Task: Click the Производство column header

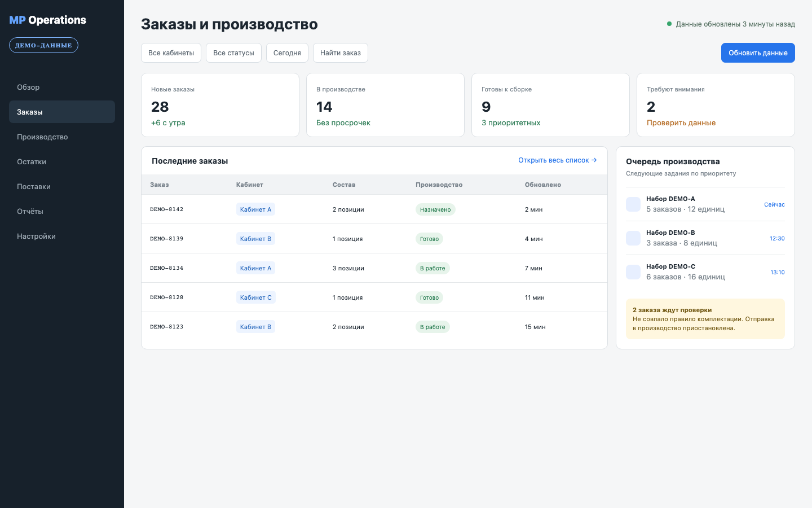Action: (439, 185)
